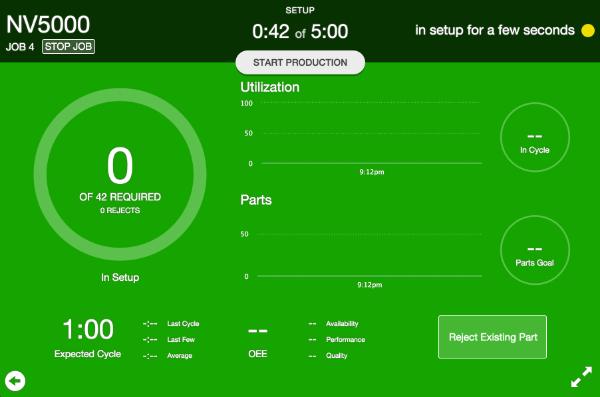Click the Performance metric
600x397 pixels.
pos(337,340)
